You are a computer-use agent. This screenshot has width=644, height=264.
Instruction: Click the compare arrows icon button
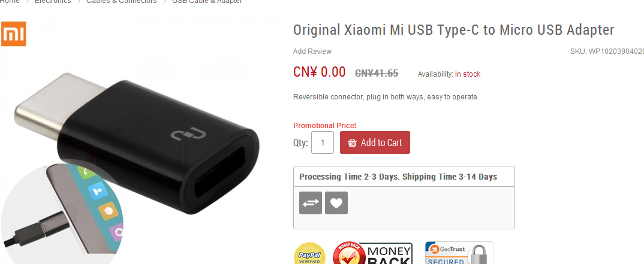(x=311, y=203)
